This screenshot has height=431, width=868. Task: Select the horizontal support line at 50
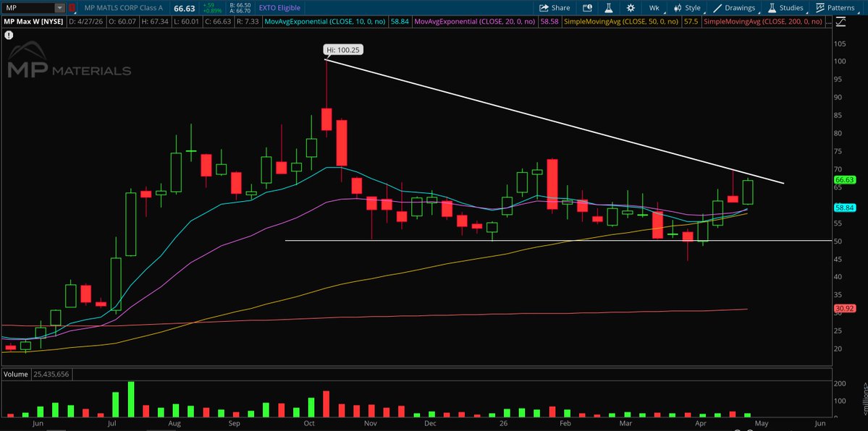pos(558,241)
